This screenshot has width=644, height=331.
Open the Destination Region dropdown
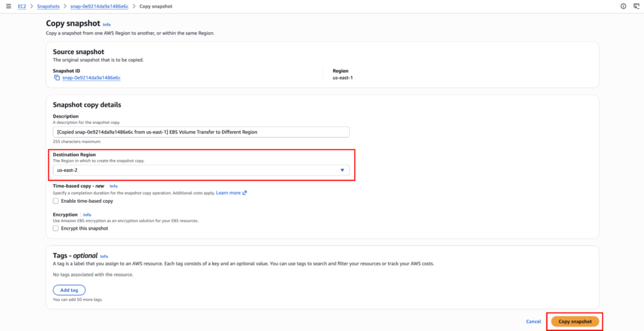coord(201,171)
